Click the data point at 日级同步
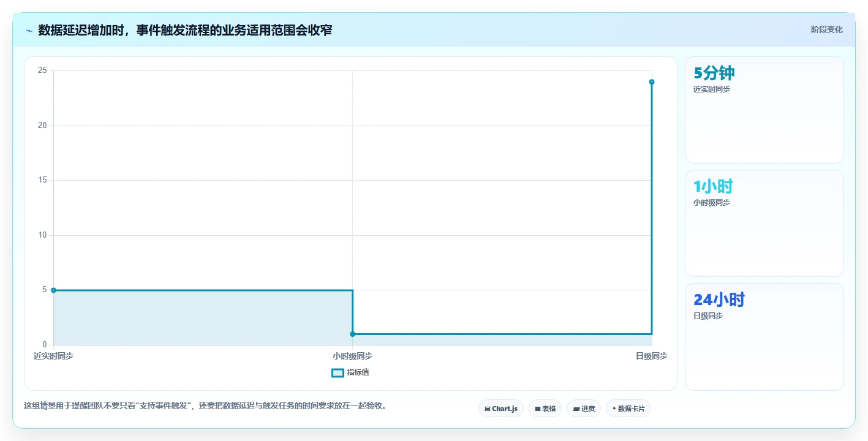The image size is (868, 441). point(652,82)
